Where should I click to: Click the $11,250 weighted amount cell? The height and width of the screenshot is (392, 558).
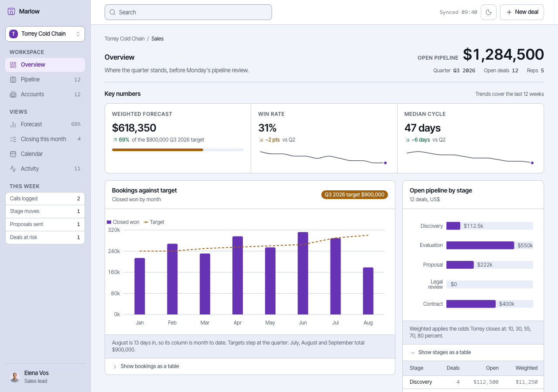coord(527,382)
